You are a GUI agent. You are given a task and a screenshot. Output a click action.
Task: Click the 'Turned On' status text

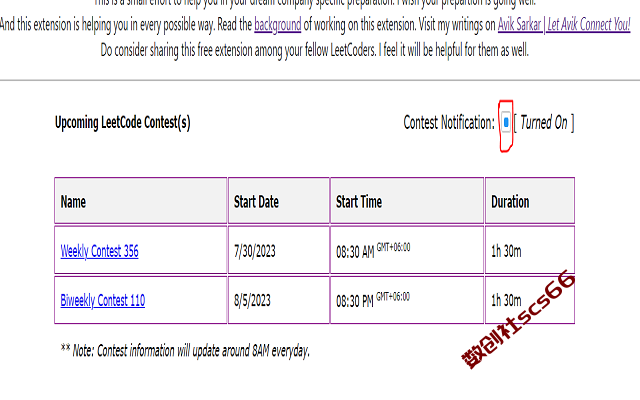[x=544, y=122]
